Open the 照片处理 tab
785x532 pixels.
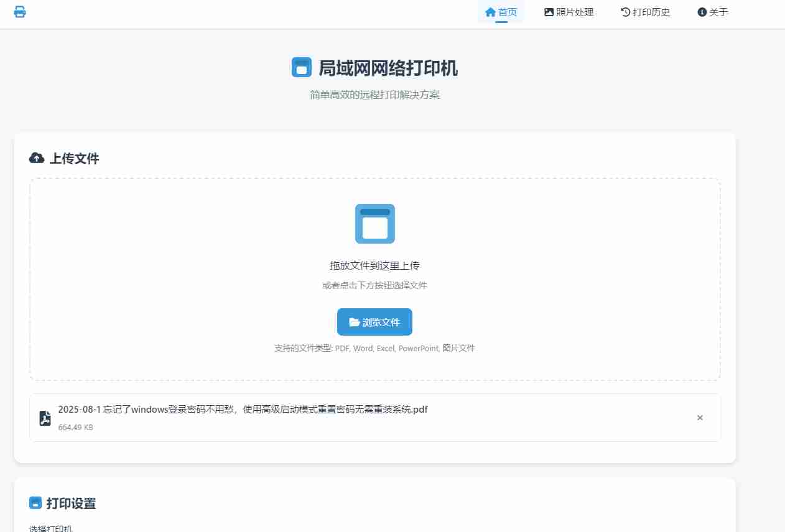pyautogui.click(x=569, y=11)
